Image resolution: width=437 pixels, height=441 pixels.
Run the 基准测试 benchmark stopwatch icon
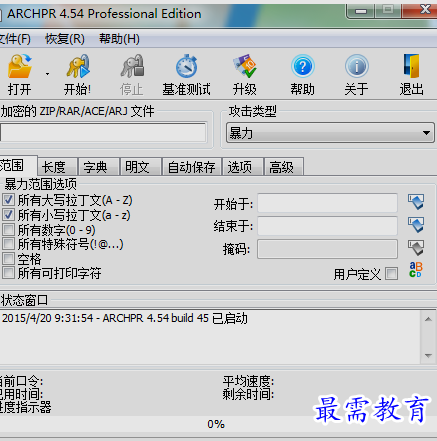point(187,66)
